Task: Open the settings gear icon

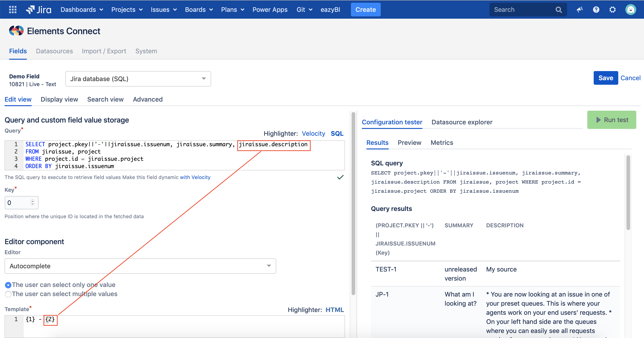Action: coord(612,10)
